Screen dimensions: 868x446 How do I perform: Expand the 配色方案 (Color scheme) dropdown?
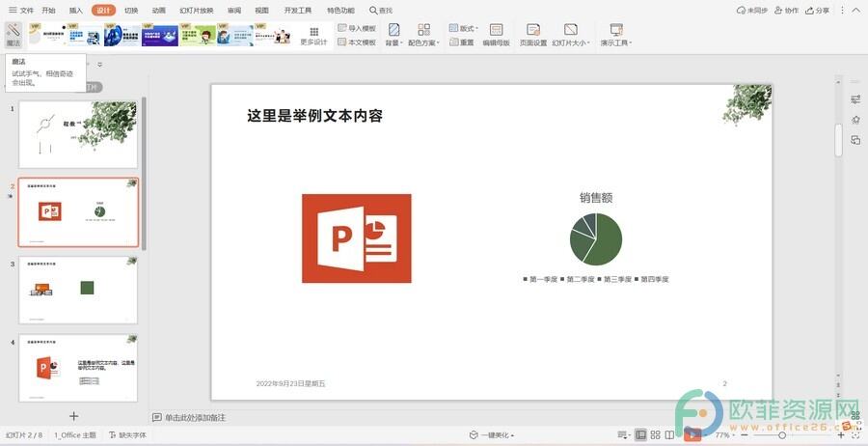423,36
